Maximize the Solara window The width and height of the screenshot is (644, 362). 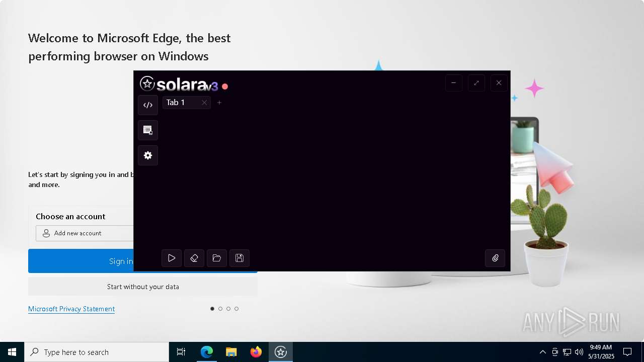476,83
